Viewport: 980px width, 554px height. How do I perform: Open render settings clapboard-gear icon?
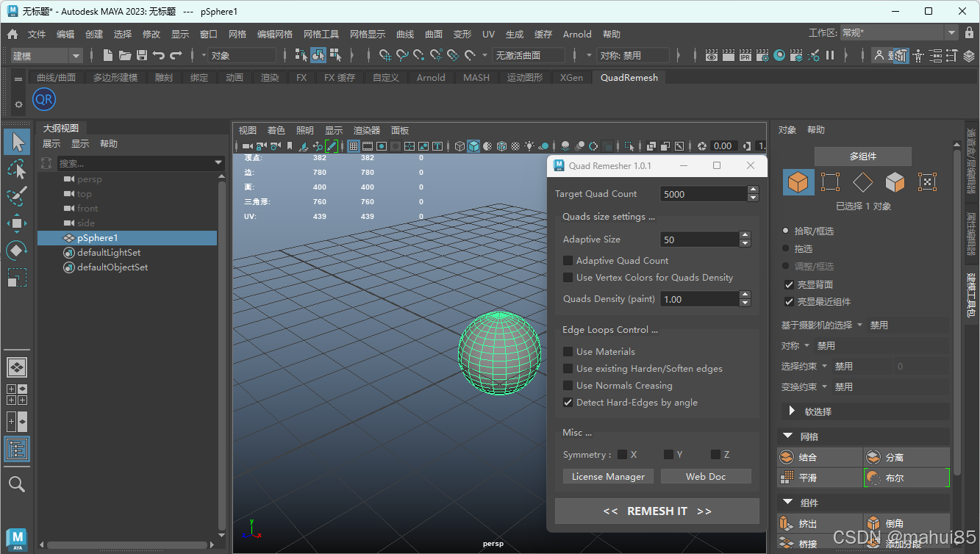[762, 55]
